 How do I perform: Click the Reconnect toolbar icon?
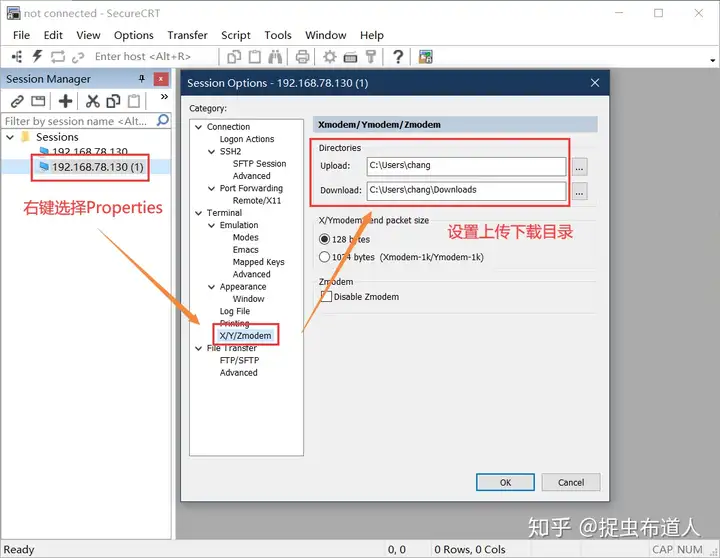click(57, 56)
